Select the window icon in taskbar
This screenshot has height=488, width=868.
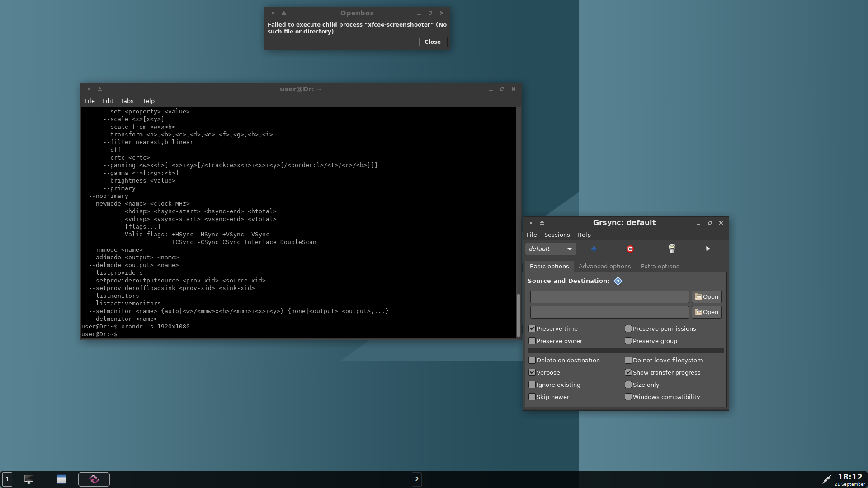click(x=61, y=479)
